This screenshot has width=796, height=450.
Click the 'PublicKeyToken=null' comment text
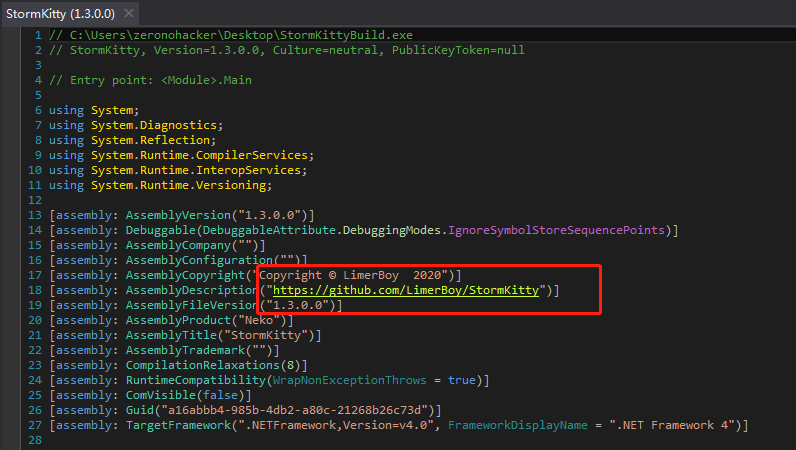pyautogui.click(x=458, y=50)
